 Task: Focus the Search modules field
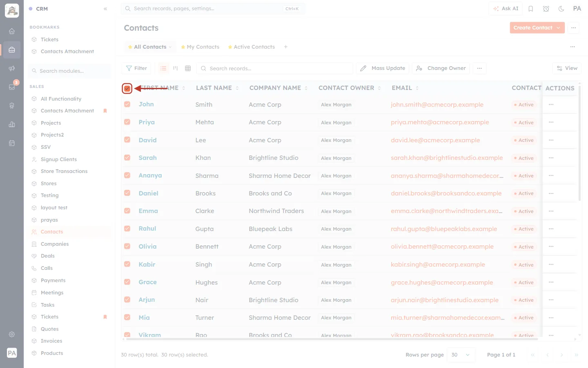(70, 71)
